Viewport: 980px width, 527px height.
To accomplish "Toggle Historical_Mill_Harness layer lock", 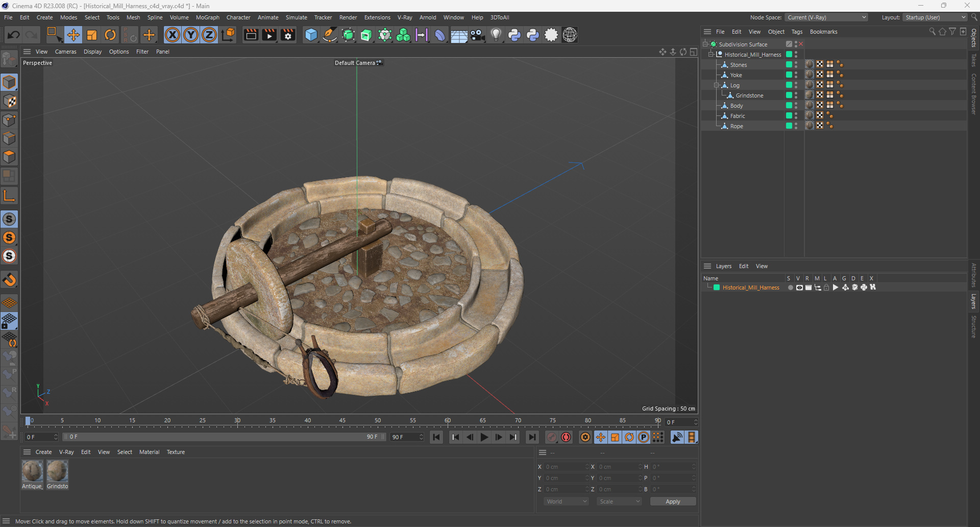I will pyautogui.click(x=826, y=288).
